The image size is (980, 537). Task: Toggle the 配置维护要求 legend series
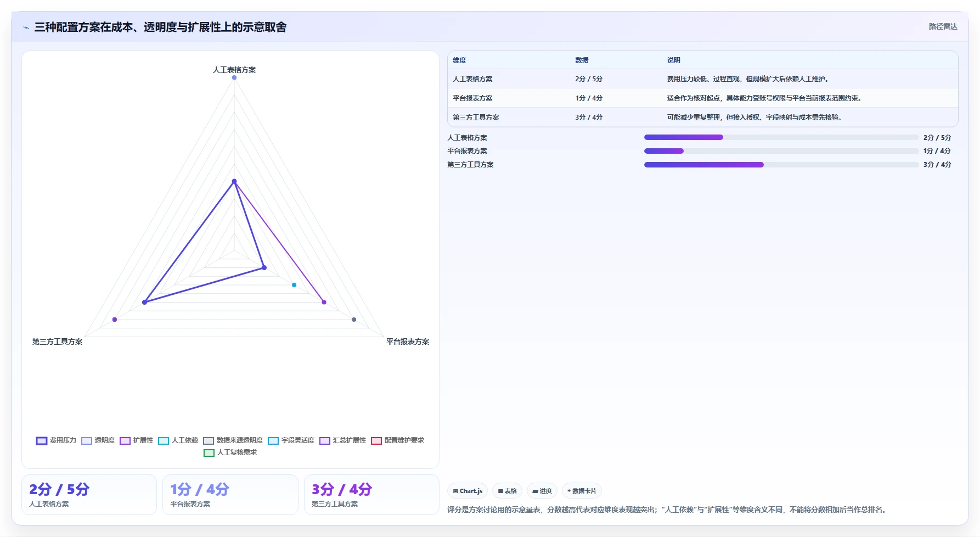(397, 440)
